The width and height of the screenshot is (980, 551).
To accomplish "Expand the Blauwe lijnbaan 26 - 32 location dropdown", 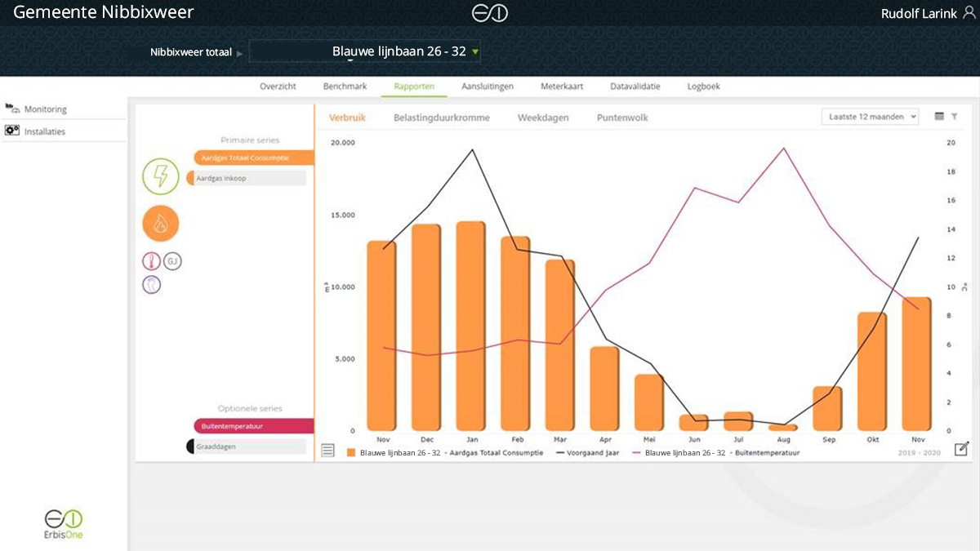I will (365, 51).
